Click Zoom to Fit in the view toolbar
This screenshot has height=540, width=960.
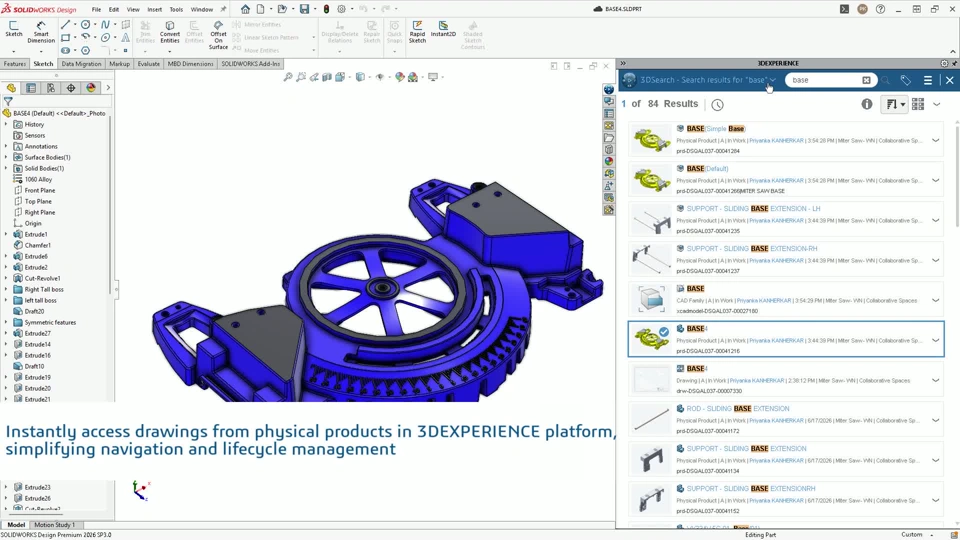288,77
